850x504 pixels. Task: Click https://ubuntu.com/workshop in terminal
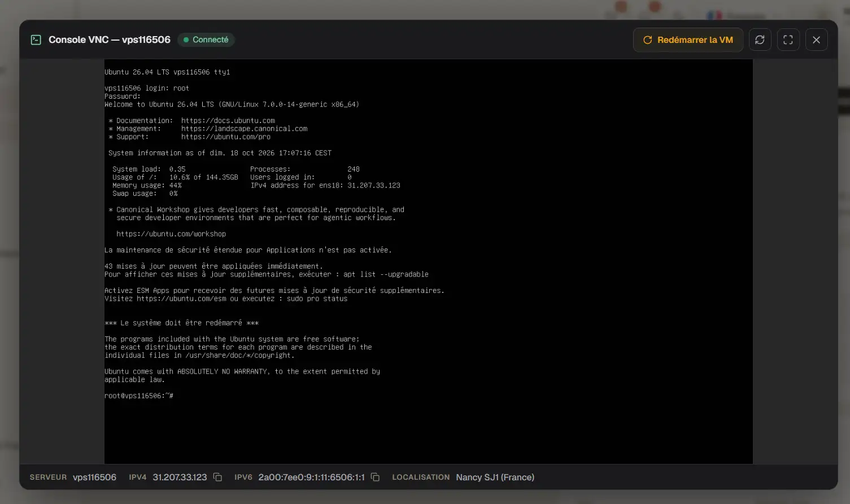(x=171, y=234)
